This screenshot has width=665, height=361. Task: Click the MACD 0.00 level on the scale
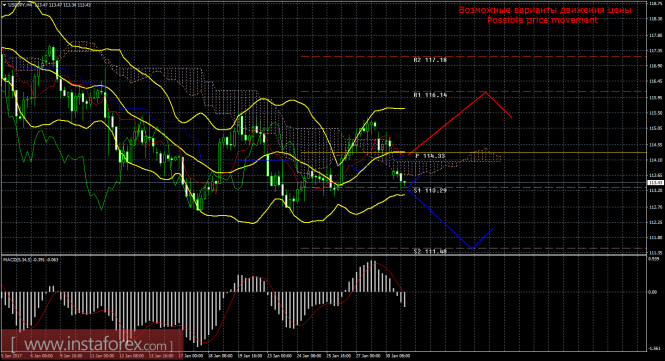652,292
